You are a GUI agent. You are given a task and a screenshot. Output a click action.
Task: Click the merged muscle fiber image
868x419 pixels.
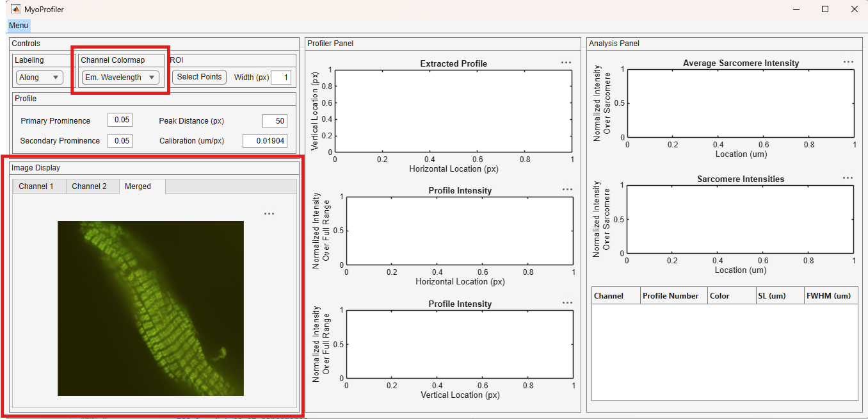pos(150,308)
